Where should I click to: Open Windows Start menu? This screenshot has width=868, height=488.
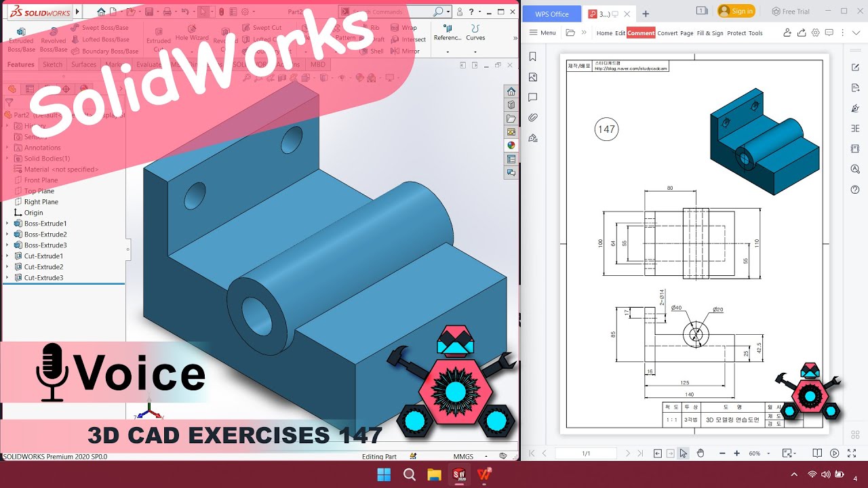coord(383,474)
